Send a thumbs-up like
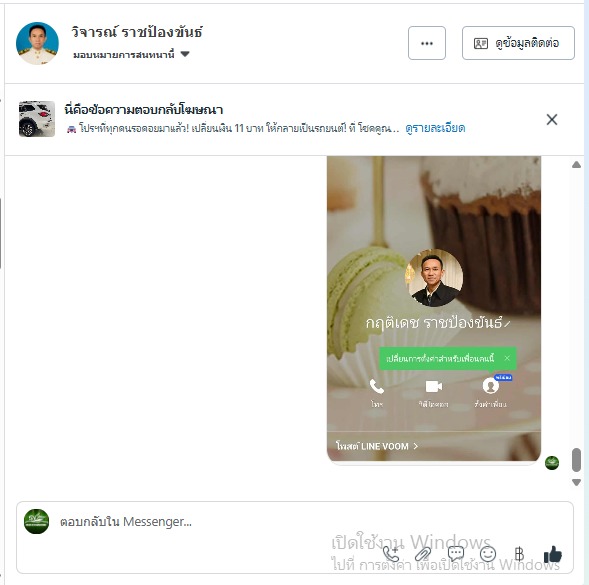The width and height of the screenshot is (589, 585). tap(553, 554)
